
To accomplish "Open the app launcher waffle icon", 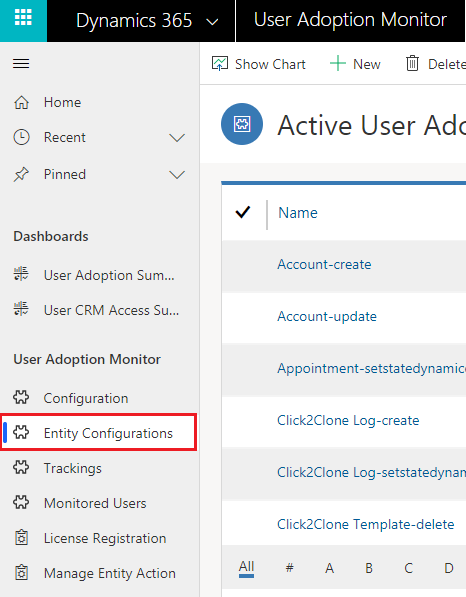I will tap(23, 18).
